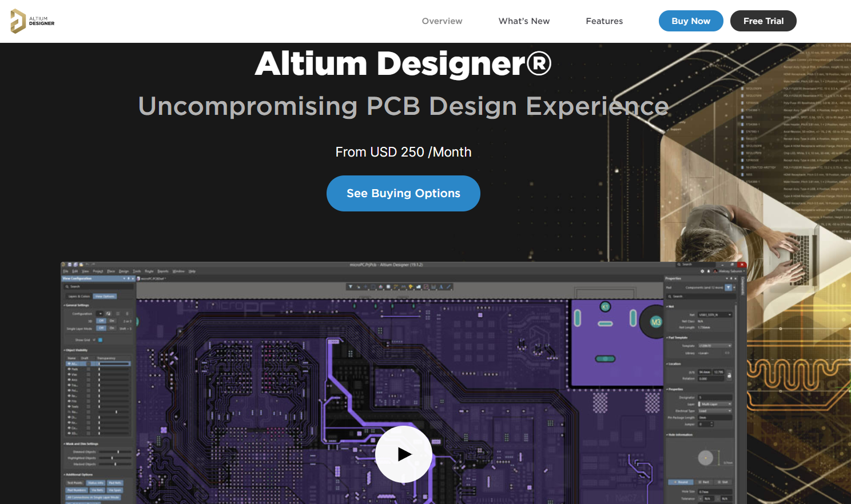Play the product demo video
Screen dimensions: 851x504
(x=404, y=454)
